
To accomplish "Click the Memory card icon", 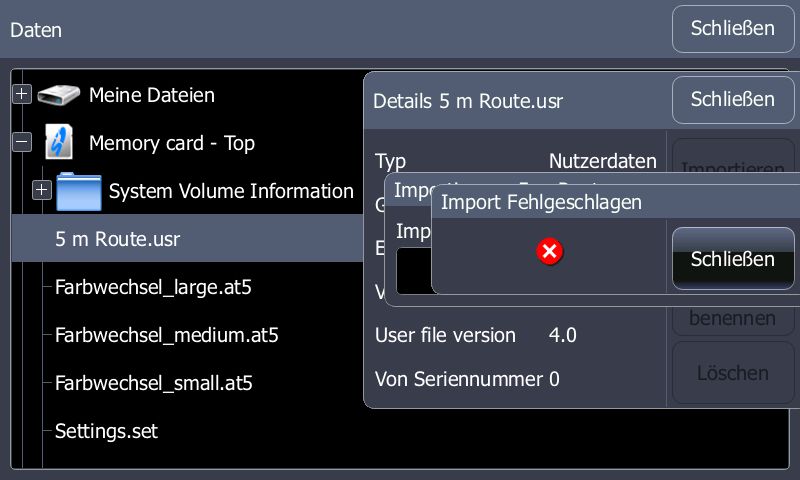I will click(x=59, y=144).
